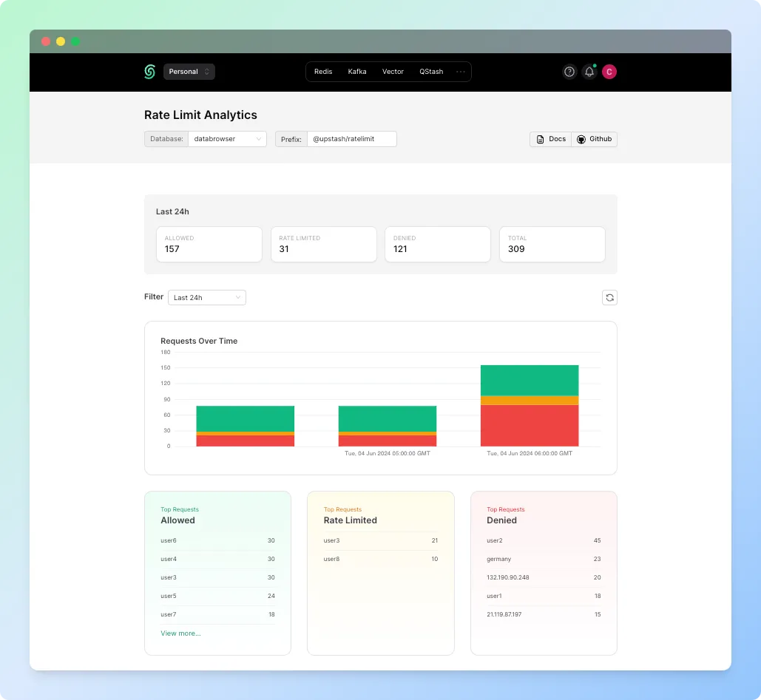Open the help question mark icon
The width and height of the screenshot is (761, 700).
pos(569,72)
